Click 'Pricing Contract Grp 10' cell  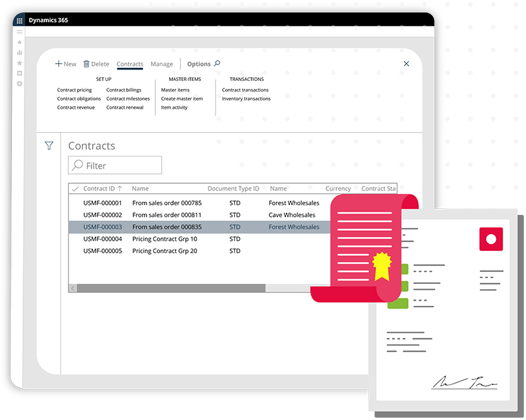pos(164,239)
